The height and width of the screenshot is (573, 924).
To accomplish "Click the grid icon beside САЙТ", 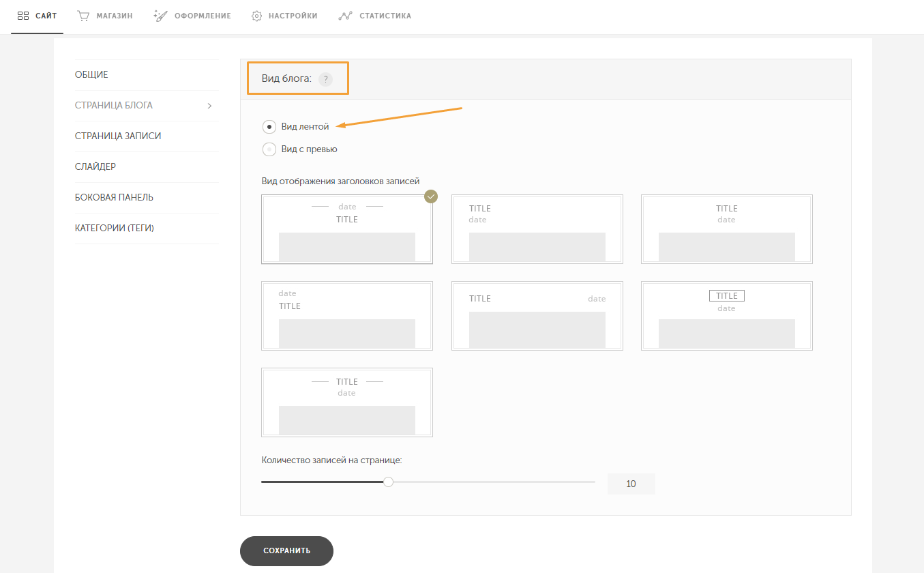I will (23, 16).
